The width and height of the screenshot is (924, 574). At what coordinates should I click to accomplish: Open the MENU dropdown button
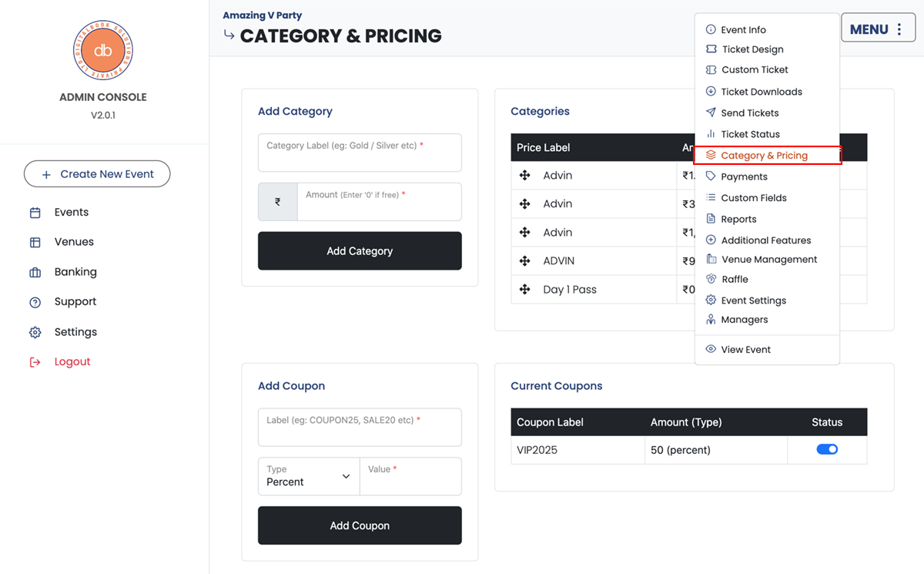(x=878, y=29)
